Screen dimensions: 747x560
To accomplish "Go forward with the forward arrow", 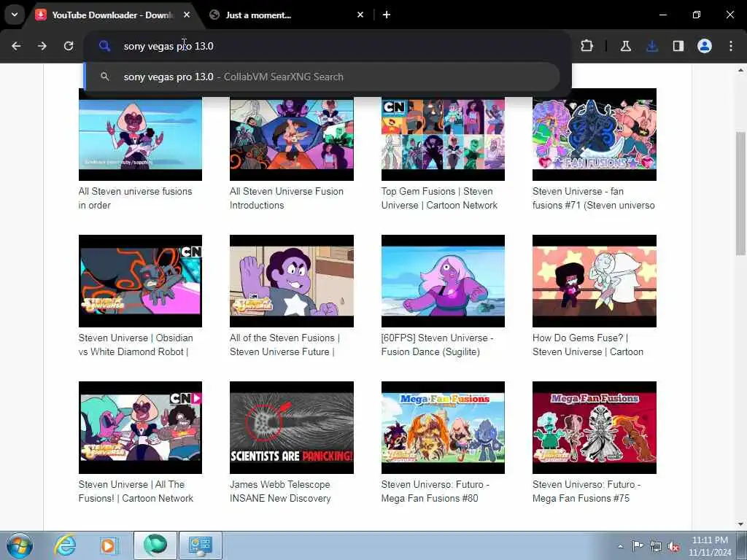I will point(42,46).
